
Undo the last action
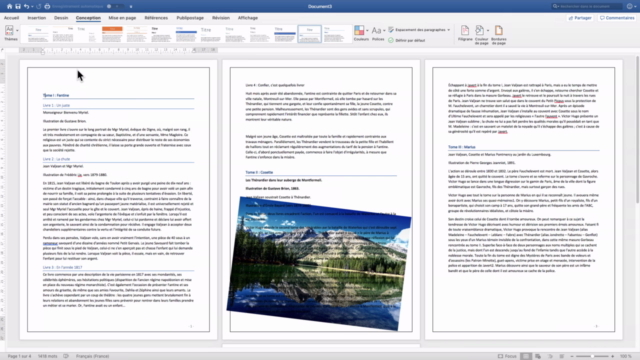[x=27, y=7]
